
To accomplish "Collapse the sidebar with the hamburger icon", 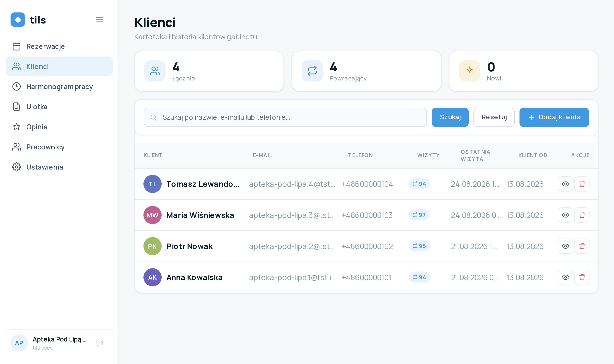I will [100, 20].
